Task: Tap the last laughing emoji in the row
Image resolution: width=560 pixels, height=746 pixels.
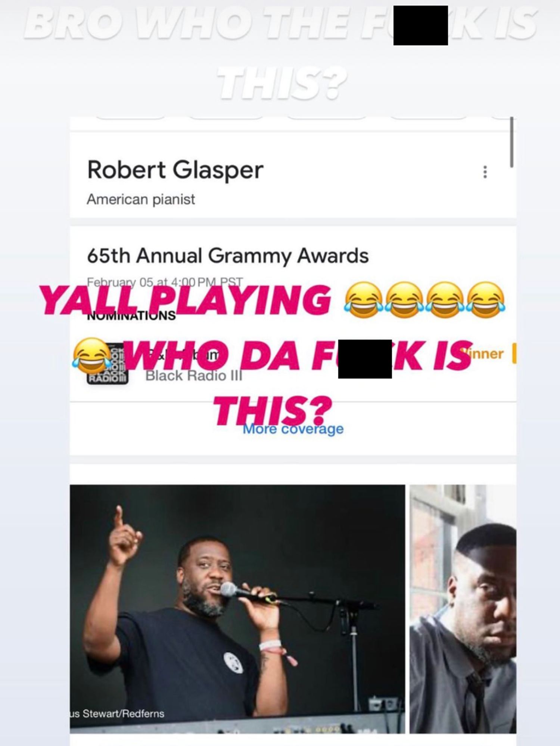Action: (486, 300)
